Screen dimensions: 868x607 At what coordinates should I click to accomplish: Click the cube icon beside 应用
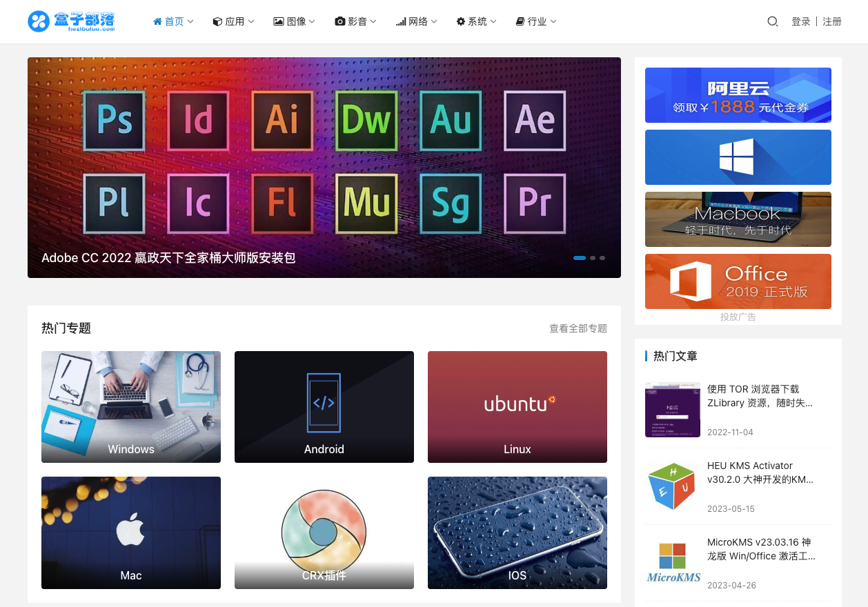pos(217,21)
